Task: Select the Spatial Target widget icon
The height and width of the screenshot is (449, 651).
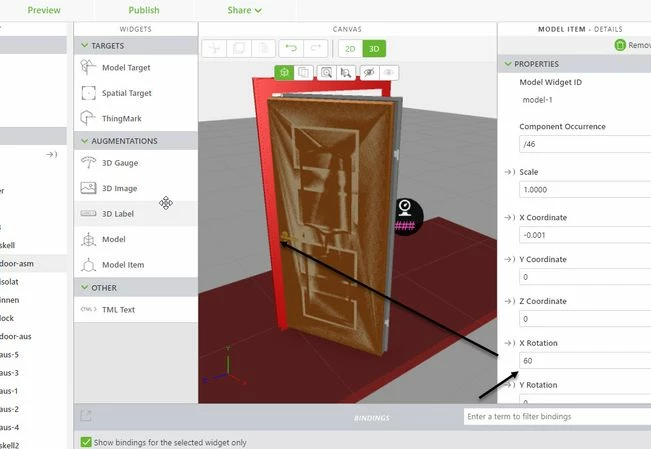Action: (88, 93)
